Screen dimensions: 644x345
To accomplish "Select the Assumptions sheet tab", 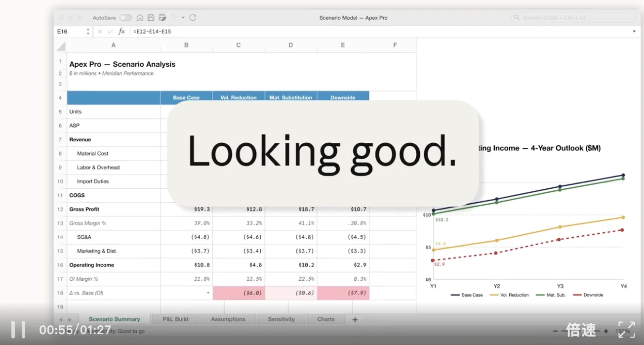I will click(228, 319).
